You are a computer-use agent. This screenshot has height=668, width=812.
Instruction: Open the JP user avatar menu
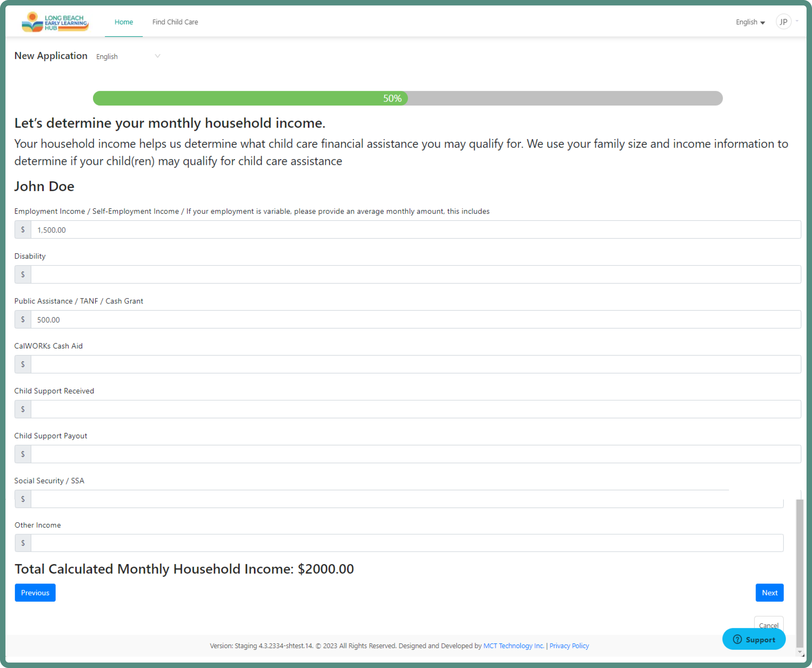(x=783, y=22)
